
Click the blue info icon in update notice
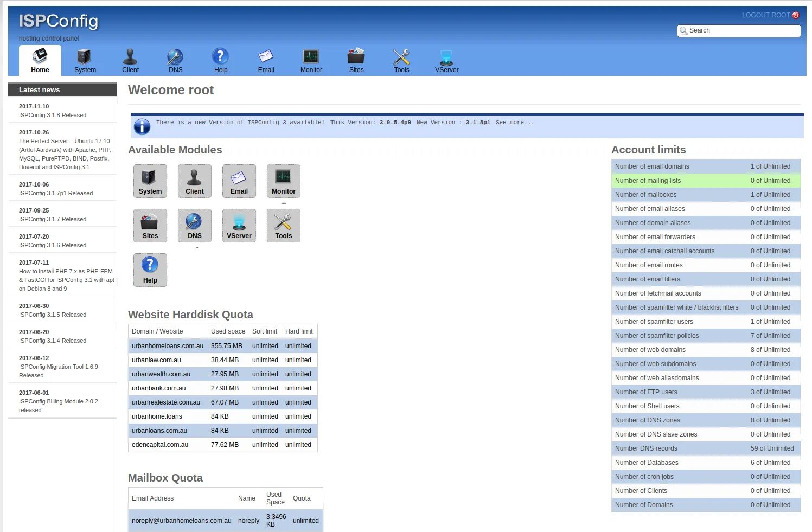click(x=142, y=126)
